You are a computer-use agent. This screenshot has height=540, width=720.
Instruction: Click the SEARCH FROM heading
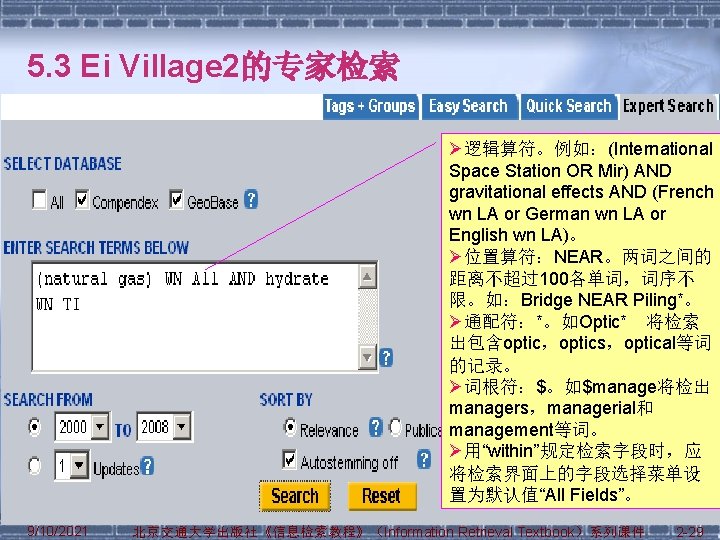48,399
